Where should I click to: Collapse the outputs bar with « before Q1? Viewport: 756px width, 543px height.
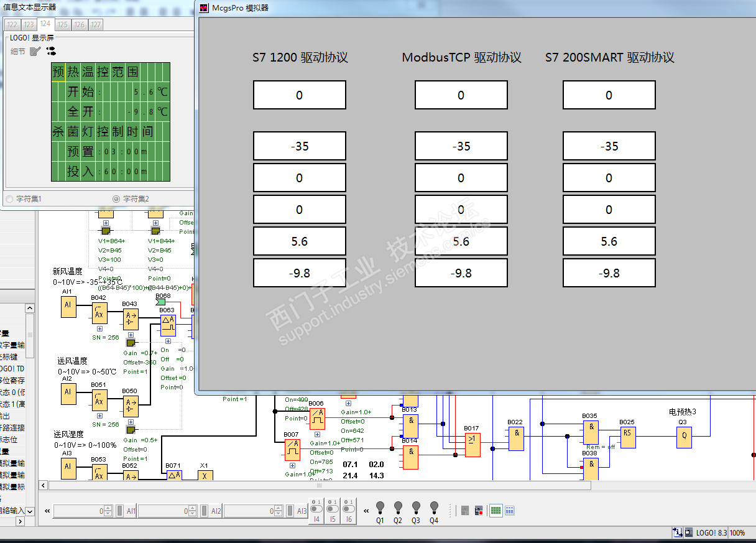(x=366, y=511)
